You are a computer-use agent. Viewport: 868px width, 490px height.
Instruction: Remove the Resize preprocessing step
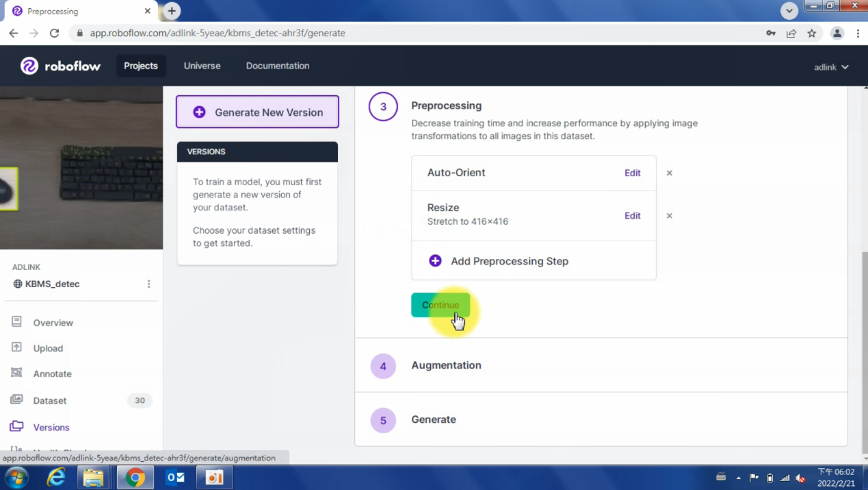(669, 216)
